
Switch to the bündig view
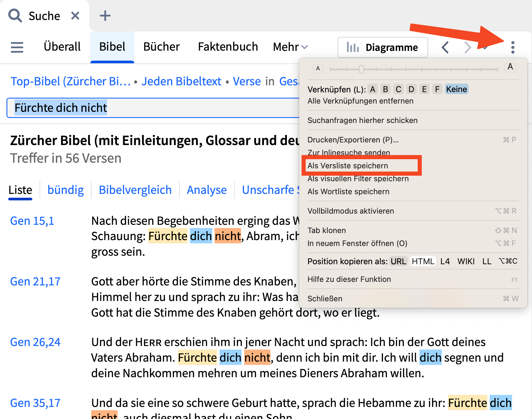coord(66,190)
